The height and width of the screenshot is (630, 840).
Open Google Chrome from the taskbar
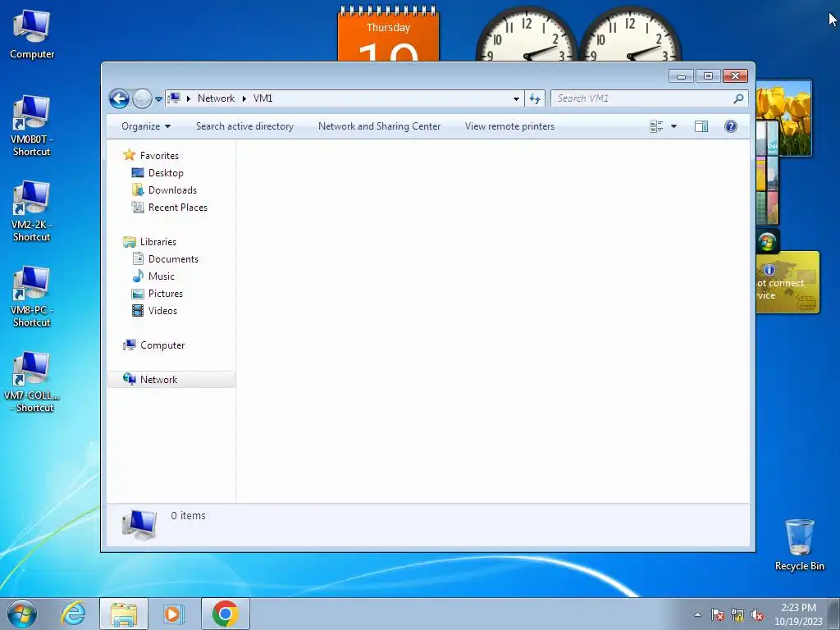coord(225,614)
